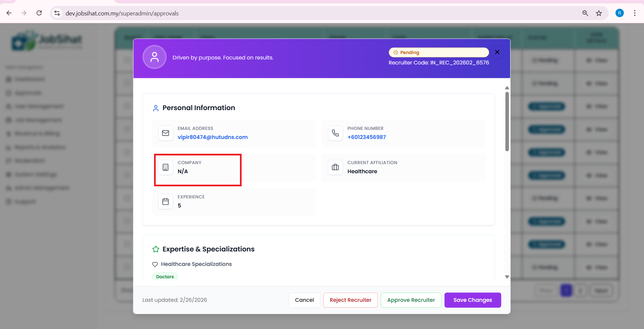Open the Chrome three-dot menu
This screenshot has width=644, height=329.
pos(634,13)
